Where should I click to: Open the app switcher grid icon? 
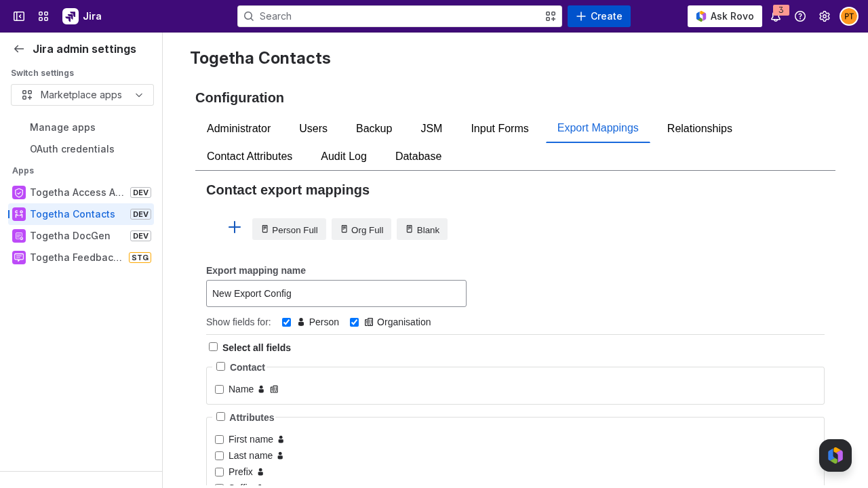43,16
